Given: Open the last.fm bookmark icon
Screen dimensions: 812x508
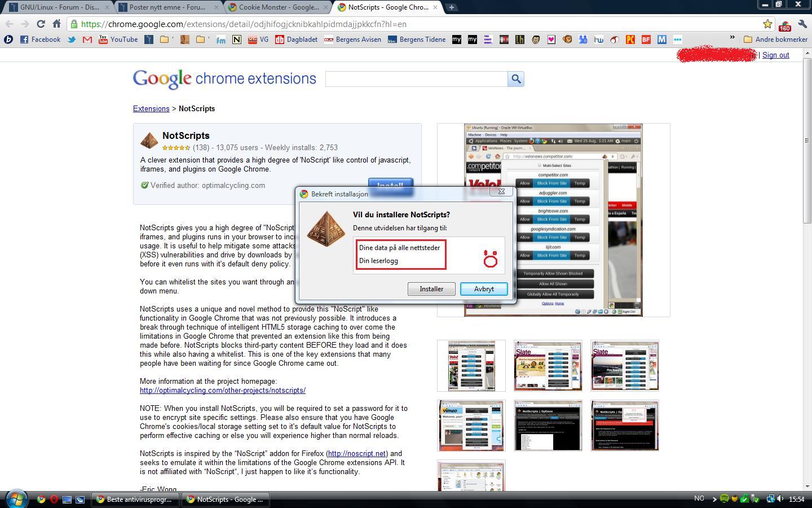Looking at the screenshot, I should pos(221,40).
